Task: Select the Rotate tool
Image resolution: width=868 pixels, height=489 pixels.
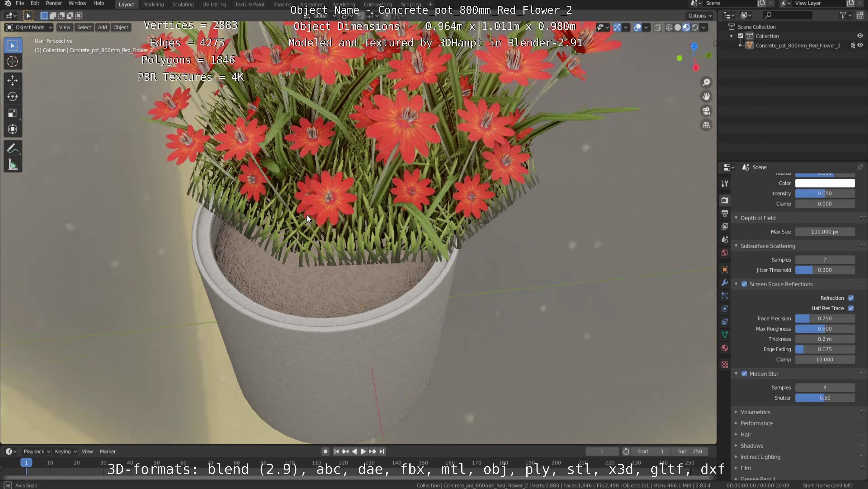Action: coord(13,97)
